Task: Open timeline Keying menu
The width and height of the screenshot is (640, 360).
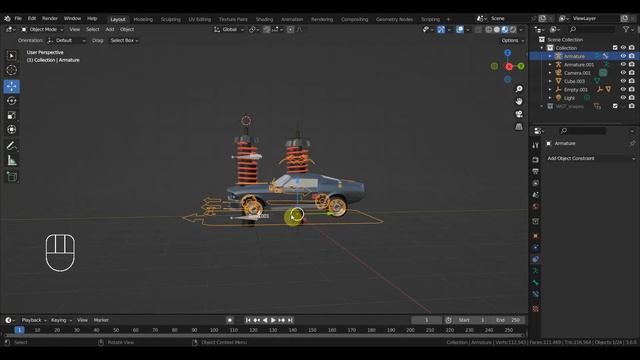Action: point(61,320)
